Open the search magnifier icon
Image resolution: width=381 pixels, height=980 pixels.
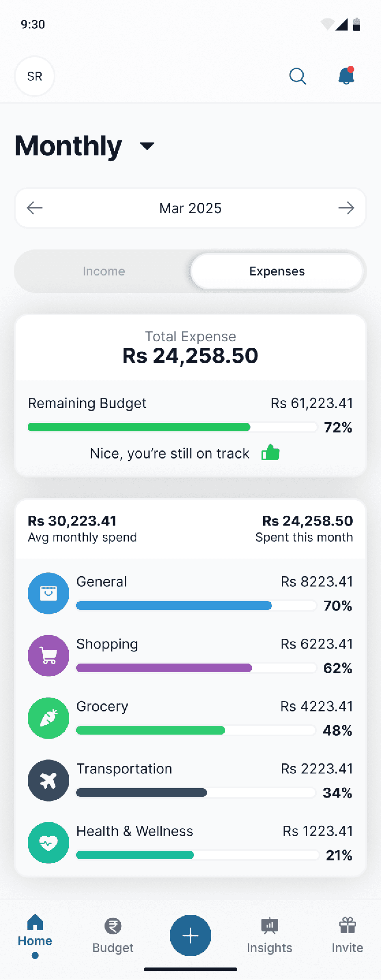click(x=298, y=76)
